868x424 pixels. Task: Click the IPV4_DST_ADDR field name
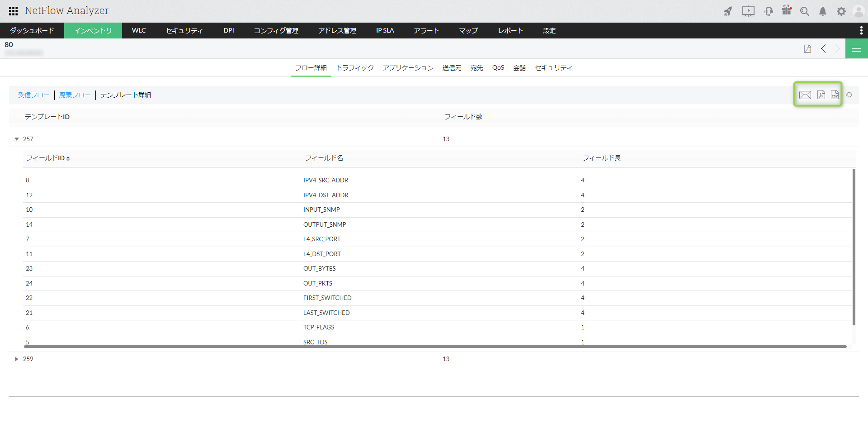point(326,195)
